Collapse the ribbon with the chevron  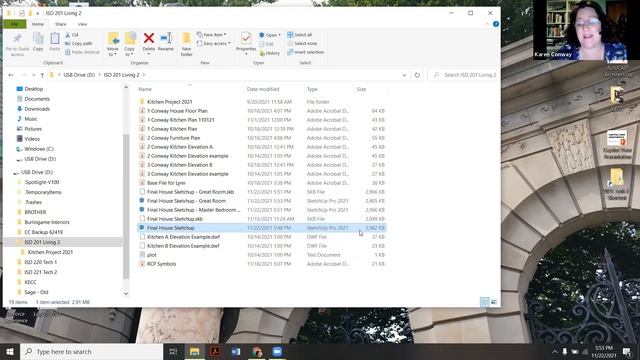coord(487,24)
